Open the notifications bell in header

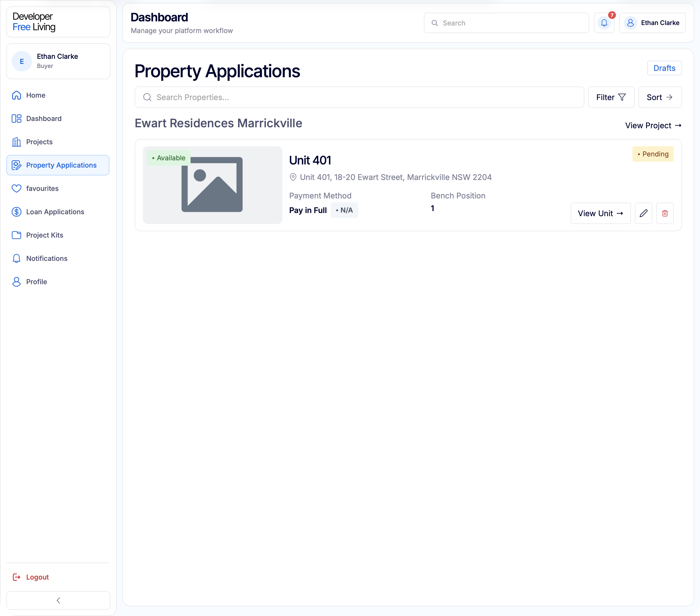[604, 23]
